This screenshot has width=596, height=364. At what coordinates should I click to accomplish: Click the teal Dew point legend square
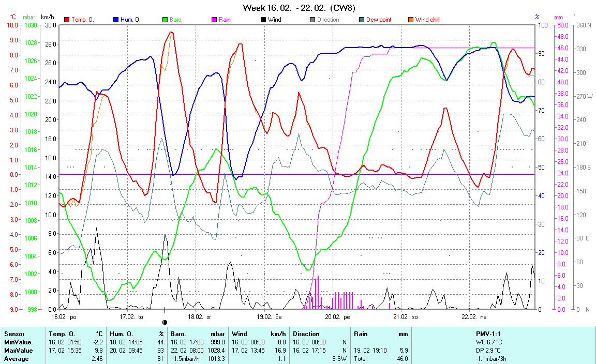tap(362, 20)
